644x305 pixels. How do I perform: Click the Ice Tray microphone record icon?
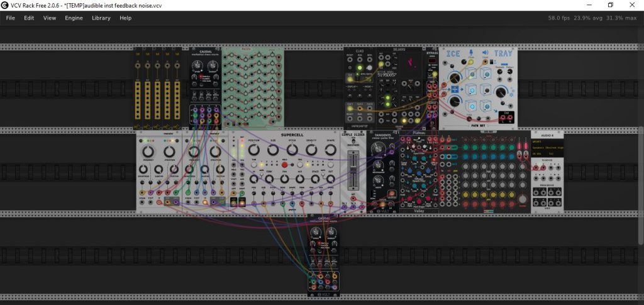(470, 53)
